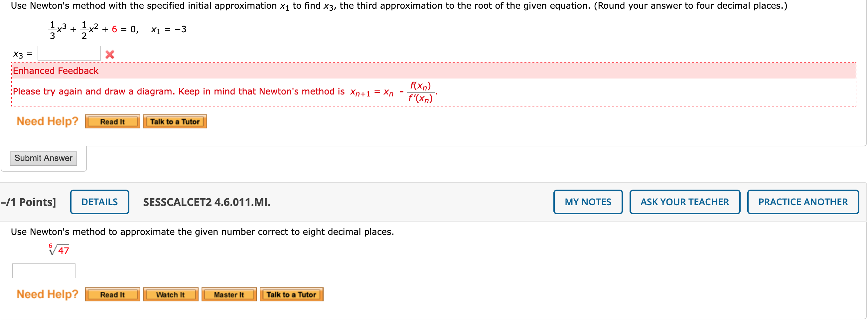Click Talk to a Tutor for the second problem
This screenshot has width=868, height=324.
(291, 294)
